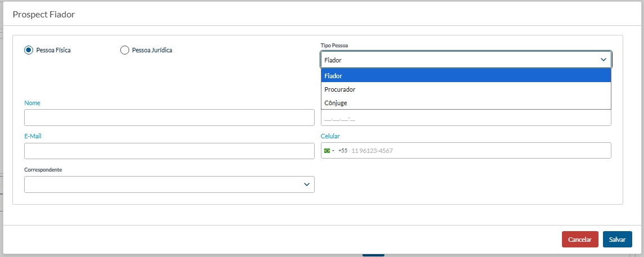Open the Correspondente dropdown
Viewport: 644px width, 257px height.
coord(169,184)
